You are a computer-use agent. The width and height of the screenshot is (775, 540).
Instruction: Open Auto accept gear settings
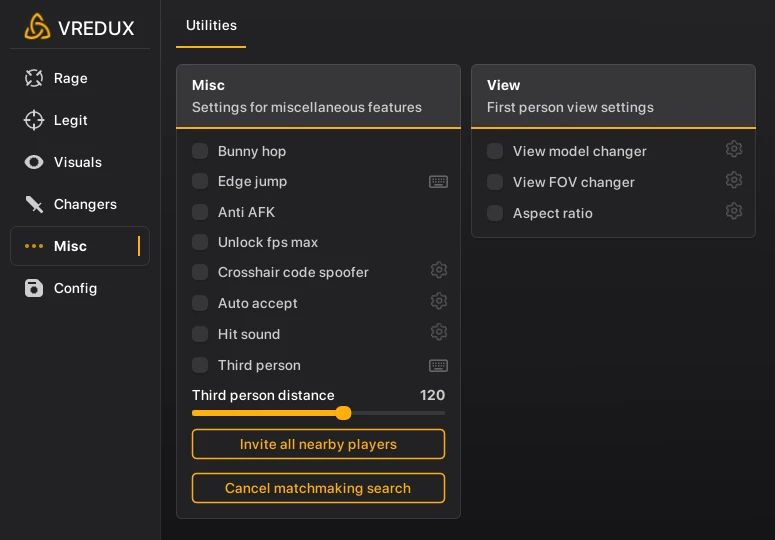[438, 302]
